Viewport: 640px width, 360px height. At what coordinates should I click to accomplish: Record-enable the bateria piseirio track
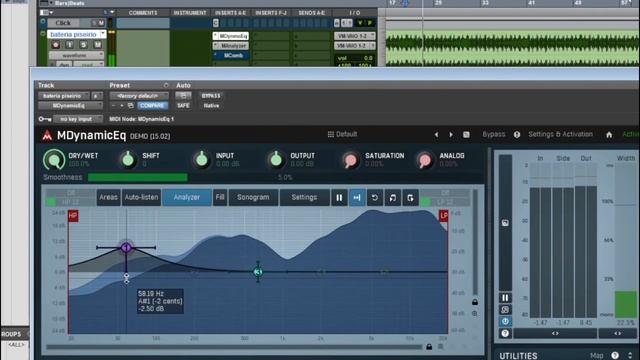[x=56, y=44]
